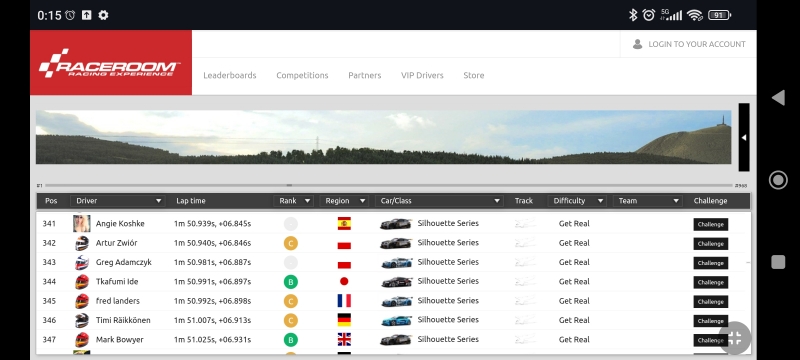Click the B rank badge for Mark Bowyer
800x360 pixels.
tap(291, 340)
